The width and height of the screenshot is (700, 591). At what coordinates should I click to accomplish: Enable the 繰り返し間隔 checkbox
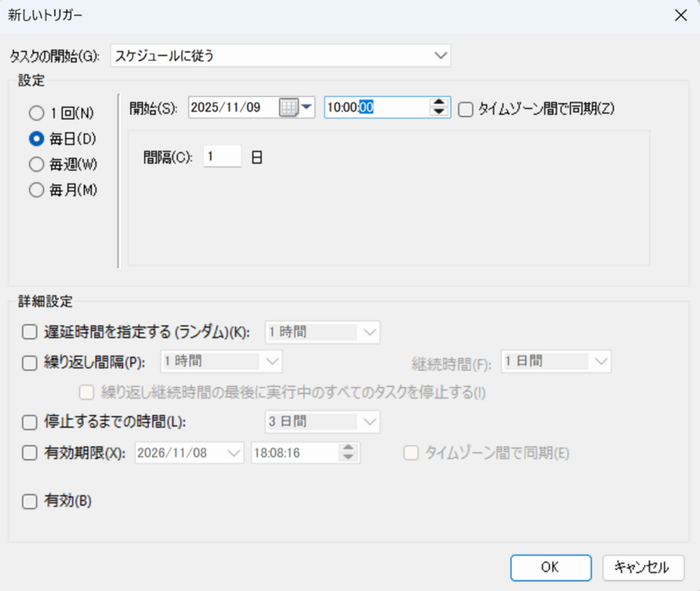(29, 362)
